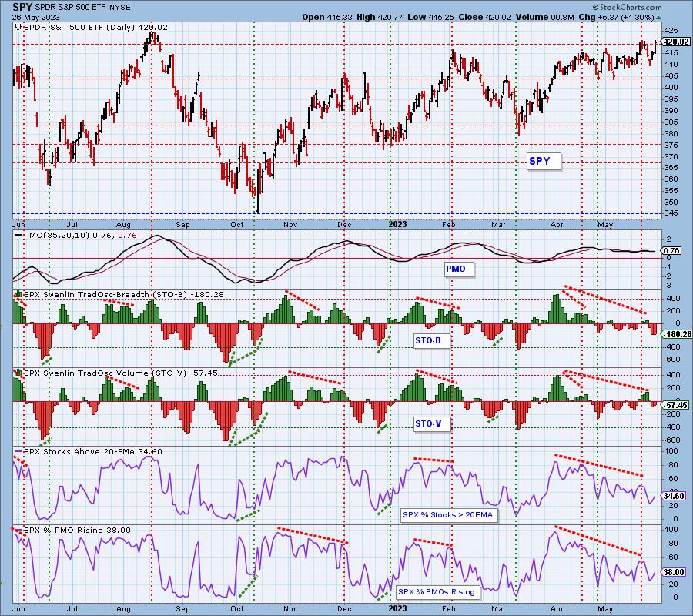Viewport: 693px width, 616px height.
Task: Click the 420.02 price tag on right axis
Action: tap(676, 42)
